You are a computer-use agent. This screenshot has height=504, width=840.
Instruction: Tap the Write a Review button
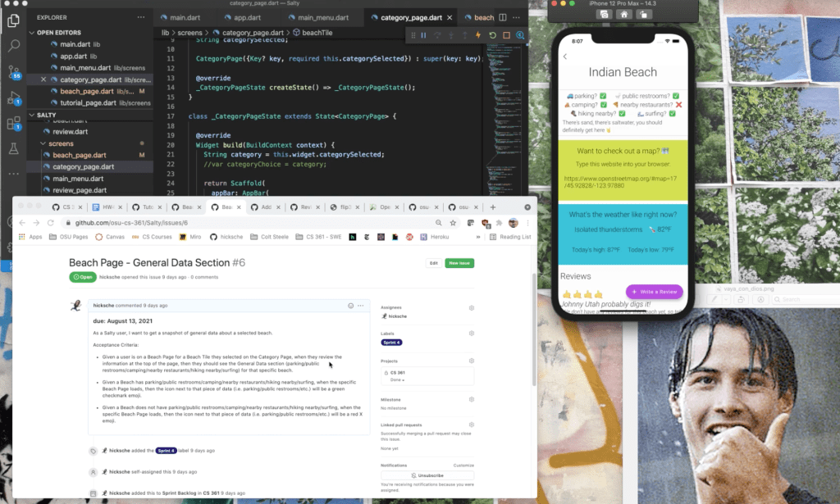point(654,292)
